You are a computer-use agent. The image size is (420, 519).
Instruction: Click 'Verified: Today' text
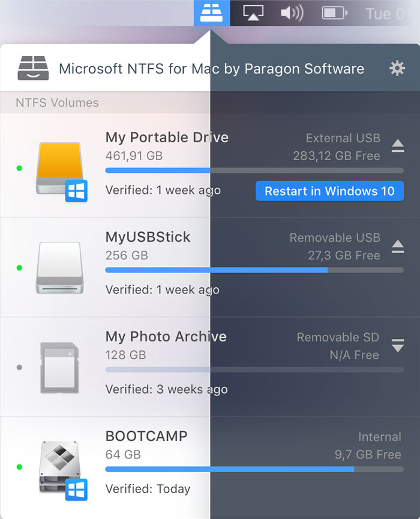(x=148, y=489)
